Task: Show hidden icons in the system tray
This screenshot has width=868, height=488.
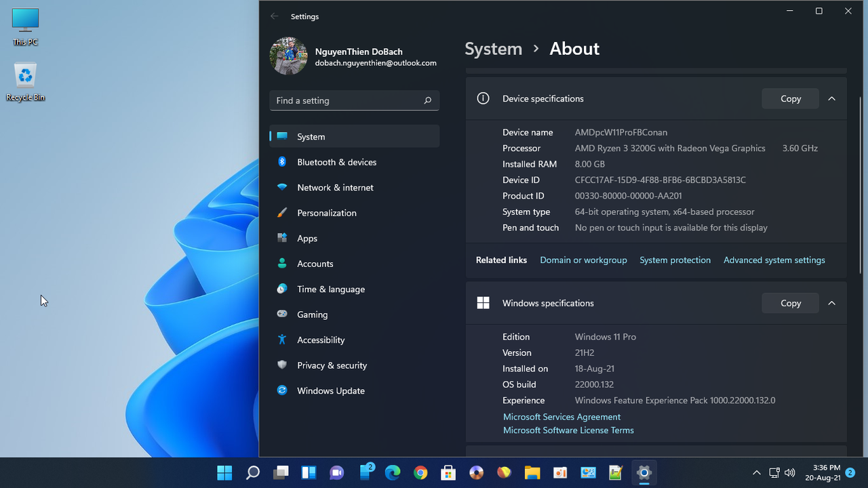Action: (x=756, y=472)
